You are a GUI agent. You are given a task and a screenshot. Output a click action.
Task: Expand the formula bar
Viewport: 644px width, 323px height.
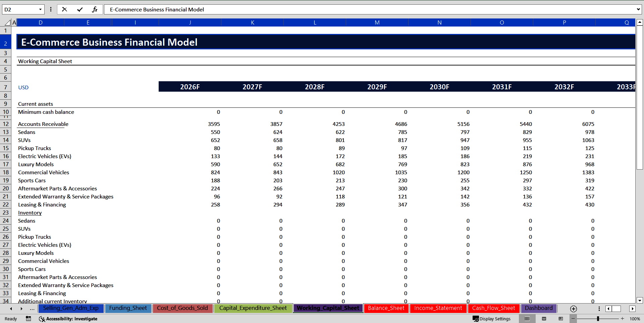[x=638, y=9]
